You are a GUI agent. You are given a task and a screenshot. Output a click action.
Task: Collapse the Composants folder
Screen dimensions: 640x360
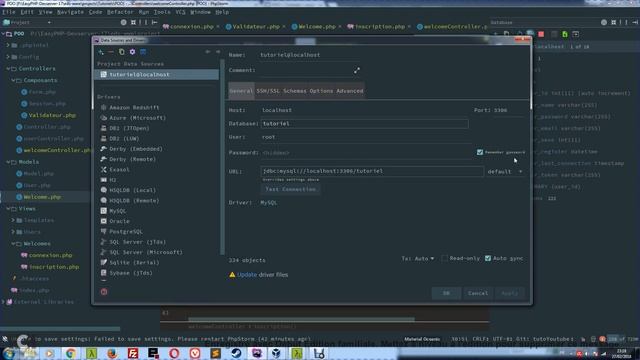13,80
